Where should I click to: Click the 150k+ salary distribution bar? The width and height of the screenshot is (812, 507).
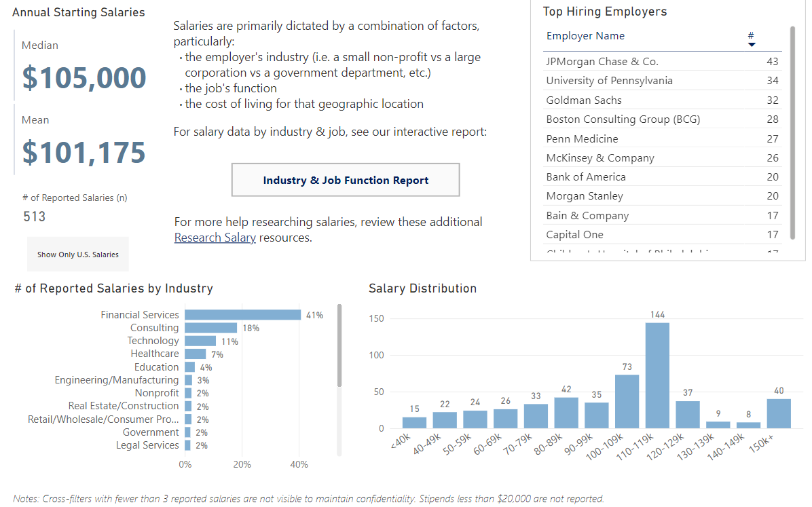tap(779, 413)
